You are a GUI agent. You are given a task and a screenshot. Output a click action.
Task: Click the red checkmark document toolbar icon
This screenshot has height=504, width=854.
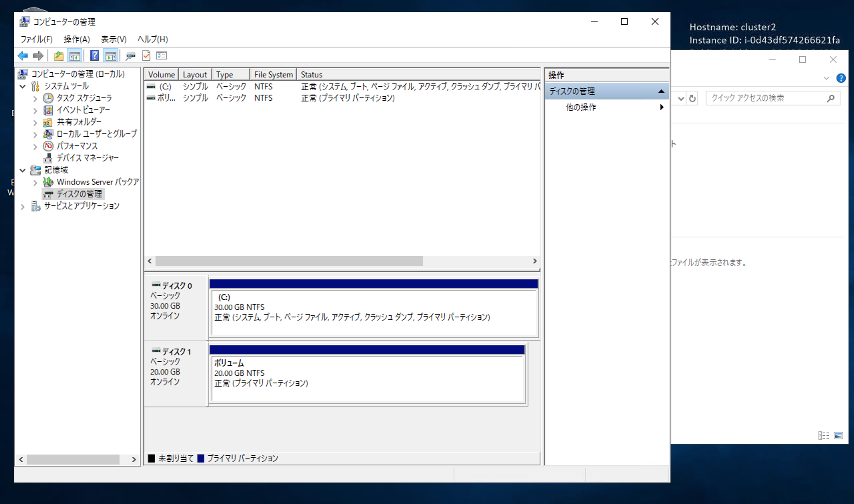pos(146,55)
